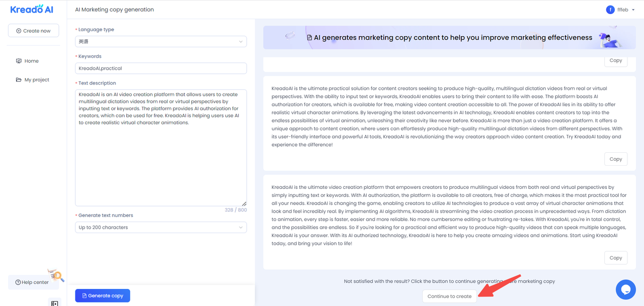Image resolution: width=644 pixels, height=306 pixels.
Task: Copy the middle generated marketing text
Action: (x=615, y=159)
